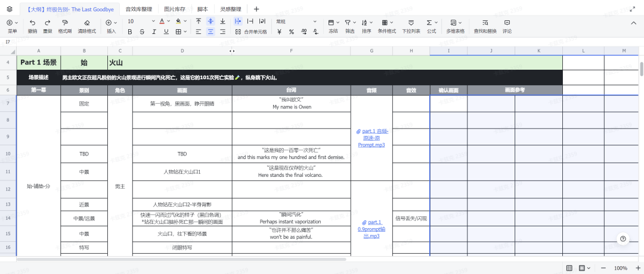
Task: Click the dropdown list (下拉列表) icon
Action: [411, 23]
